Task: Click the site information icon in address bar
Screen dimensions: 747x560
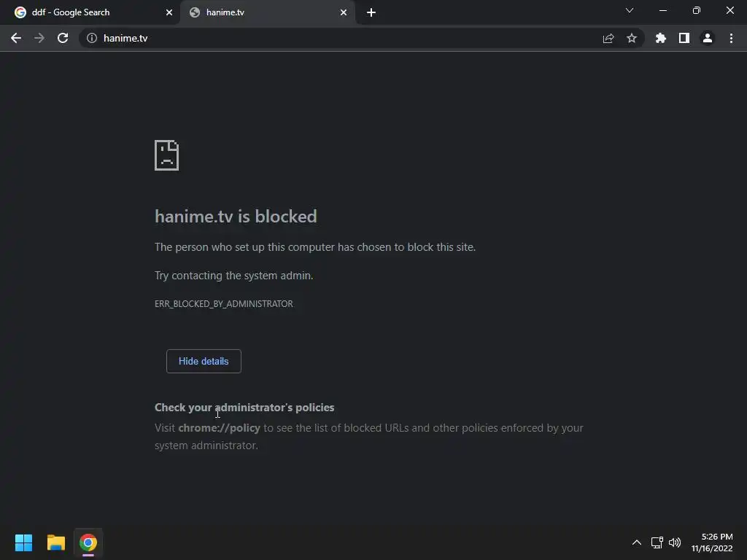Action: (92, 38)
